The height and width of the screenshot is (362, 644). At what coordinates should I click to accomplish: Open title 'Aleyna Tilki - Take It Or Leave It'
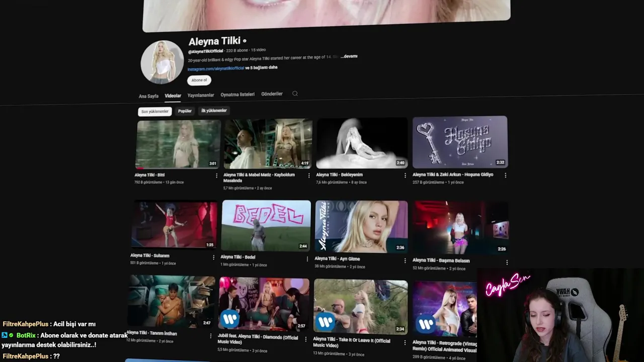coord(352,343)
